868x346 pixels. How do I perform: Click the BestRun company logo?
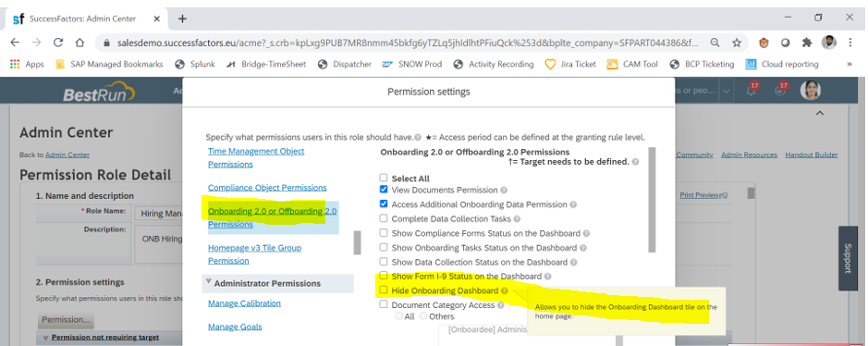[x=99, y=93]
